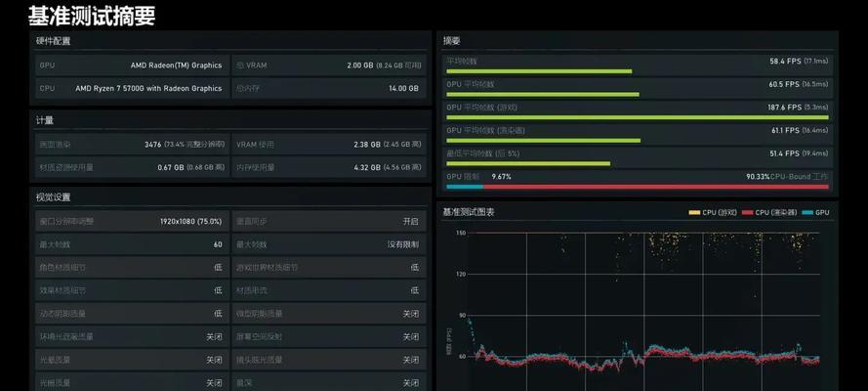Click the 硬件配置 section header
This screenshot has width=868, height=391.
(x=53, y=41)
